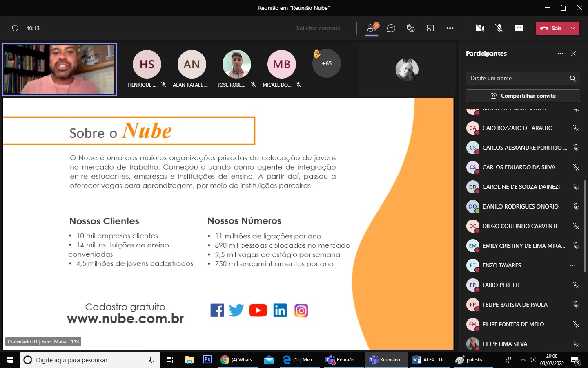Click the presenter video thumbnail
The height and width of the screenshot is (368, 588).
(x=59, y=69)
